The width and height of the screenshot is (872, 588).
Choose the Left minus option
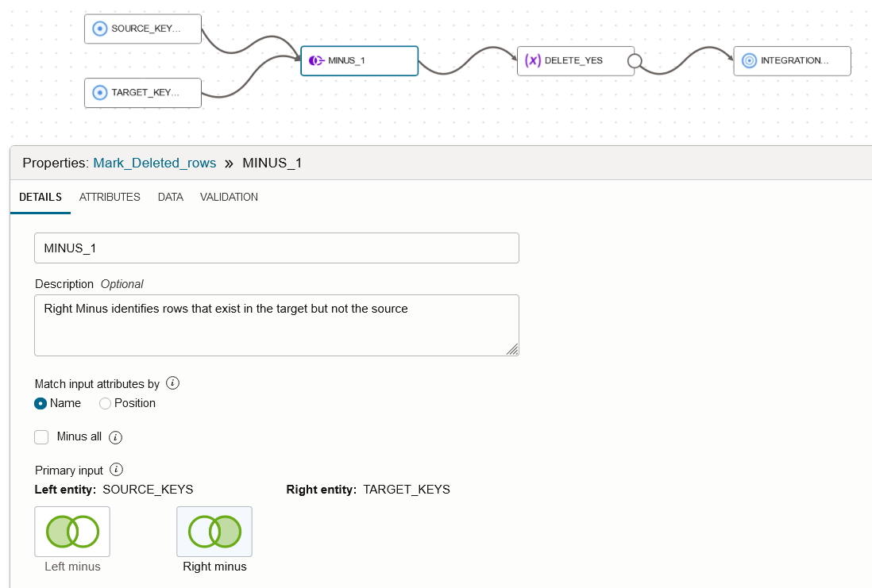[72, 532]
